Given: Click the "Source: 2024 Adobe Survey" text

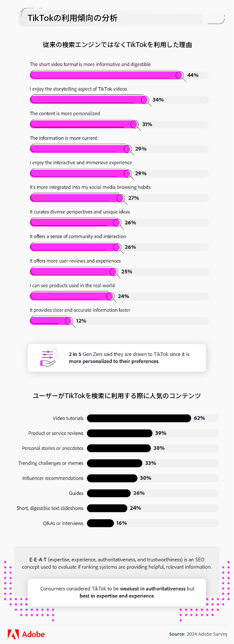Looking at the screenshot, I should (x=198, y=634).
